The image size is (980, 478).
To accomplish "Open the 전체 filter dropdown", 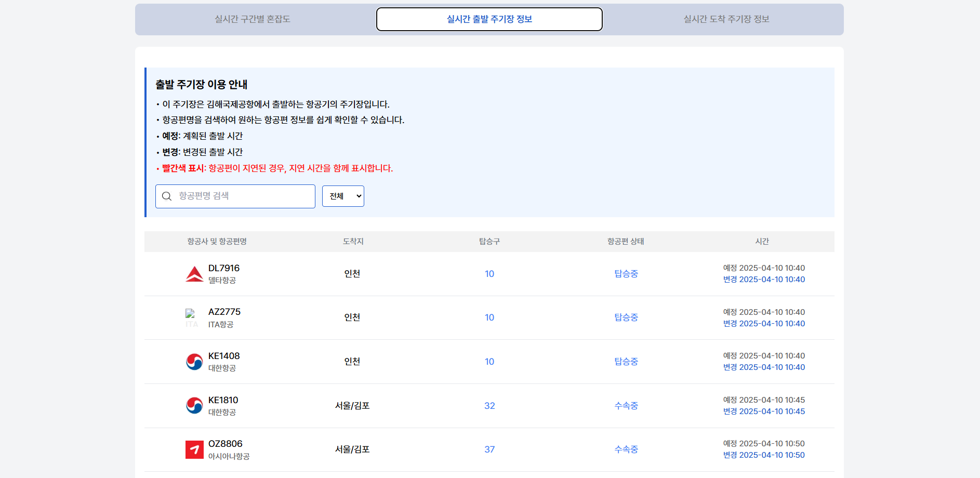I will [343, 196].
